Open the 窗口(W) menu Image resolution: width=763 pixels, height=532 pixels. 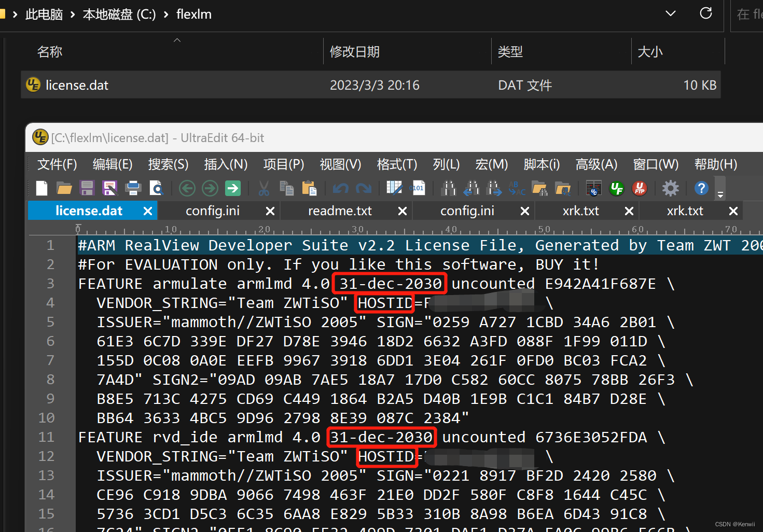coord(656,164)
